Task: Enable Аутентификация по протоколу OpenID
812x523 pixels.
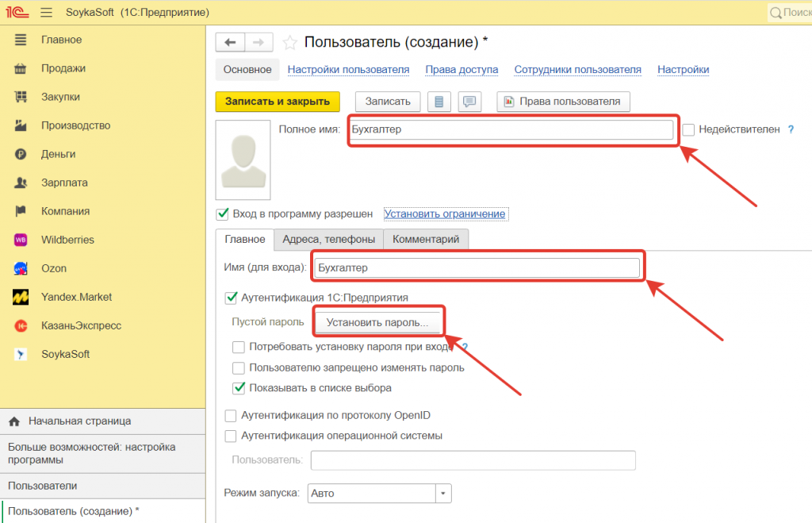Action: (x=231, y=415)
